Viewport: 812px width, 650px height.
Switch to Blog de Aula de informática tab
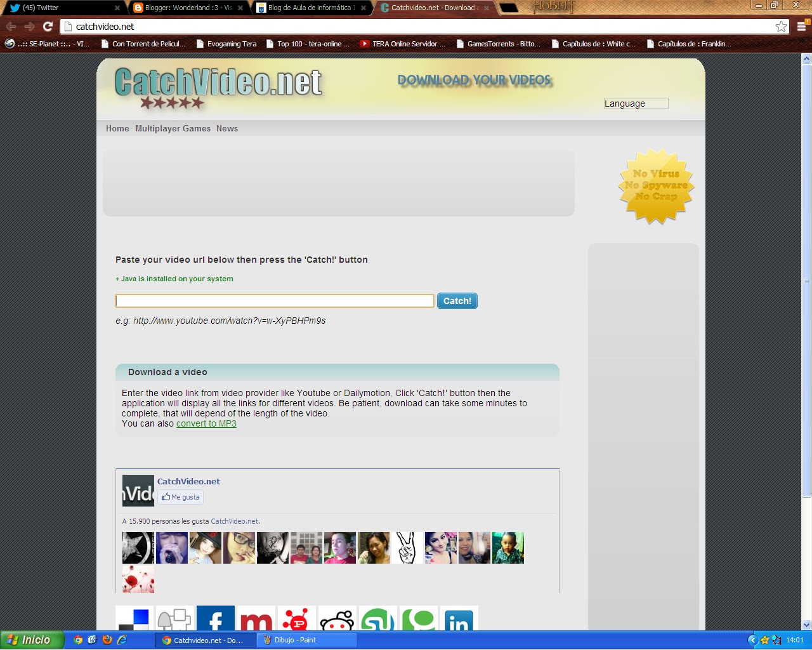[312, 8]
